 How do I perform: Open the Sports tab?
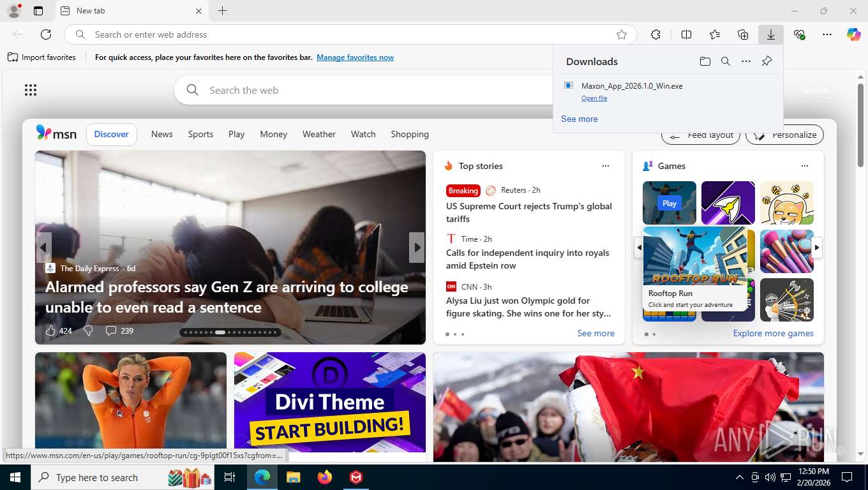tap(200, 134)
